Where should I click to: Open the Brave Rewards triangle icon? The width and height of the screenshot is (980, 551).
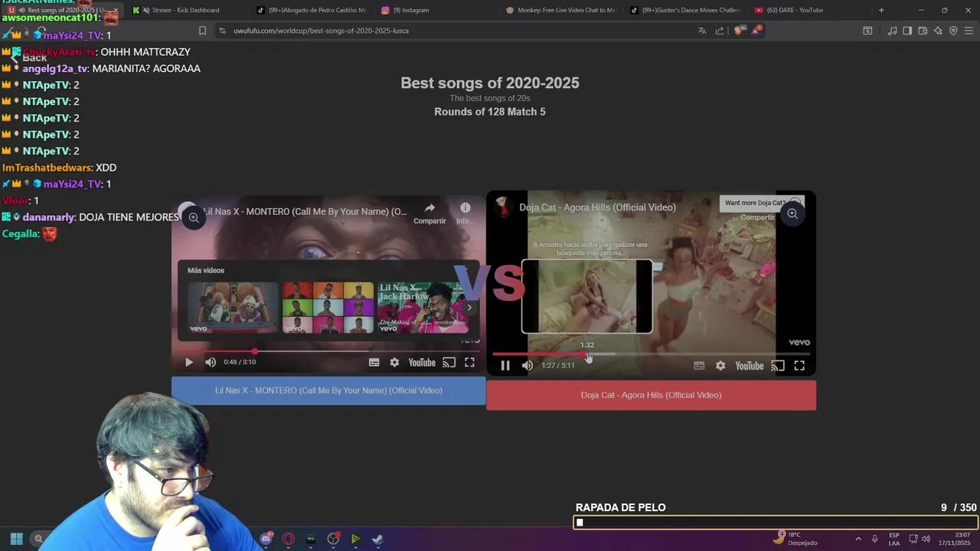click(x=756, y=30)
